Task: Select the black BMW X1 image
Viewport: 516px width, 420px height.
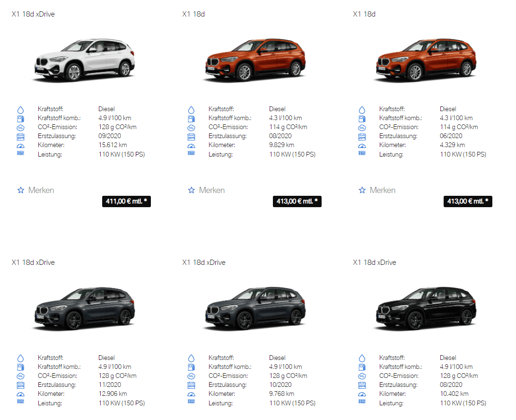Action: [x=426, y=308]
